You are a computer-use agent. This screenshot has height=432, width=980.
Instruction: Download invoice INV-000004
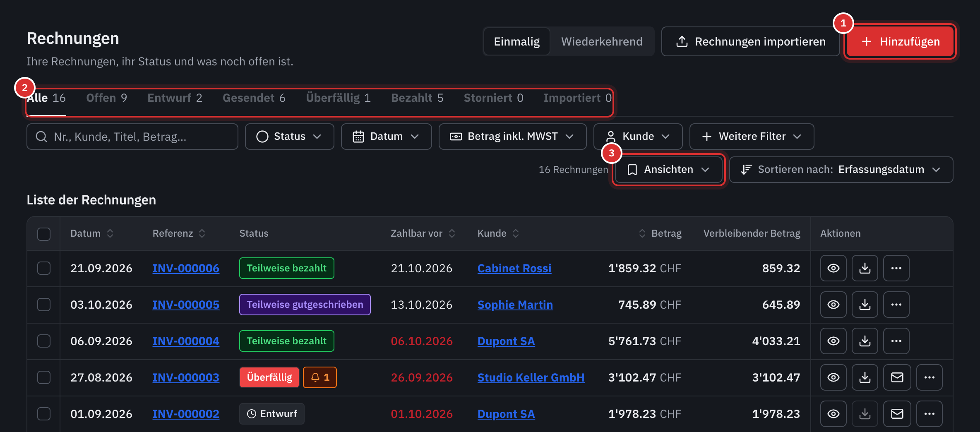[x=865, y=341]
